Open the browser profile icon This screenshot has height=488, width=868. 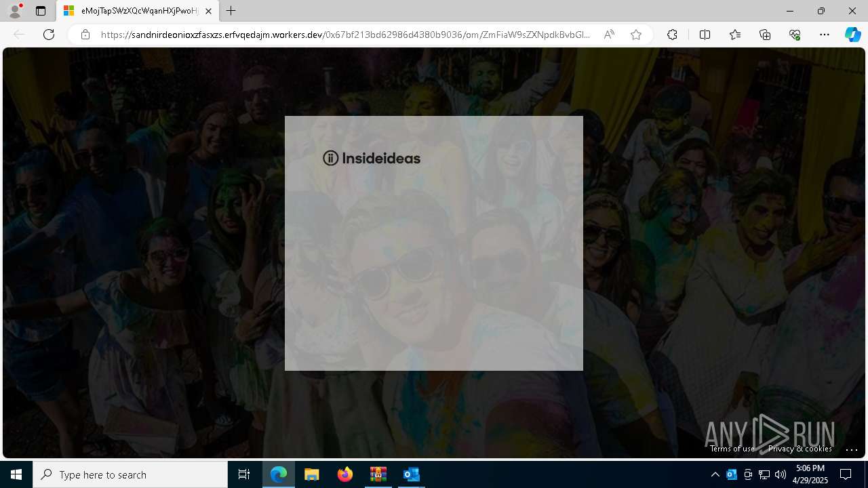15,11
